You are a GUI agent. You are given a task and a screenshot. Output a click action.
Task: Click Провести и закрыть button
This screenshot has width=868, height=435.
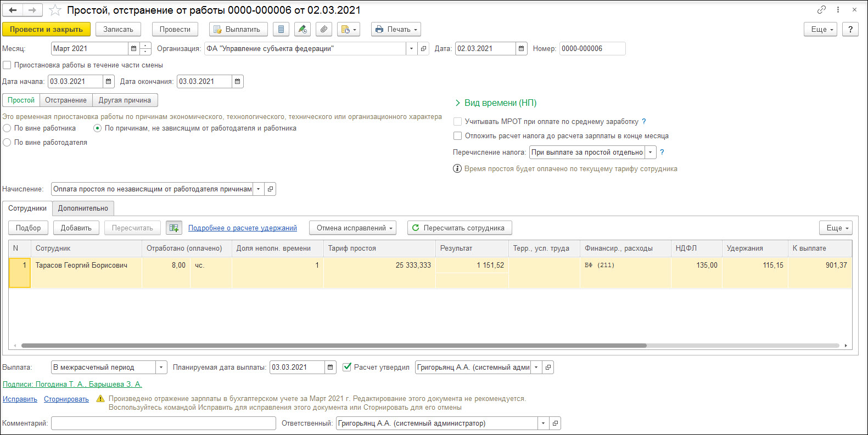point(46,30)
